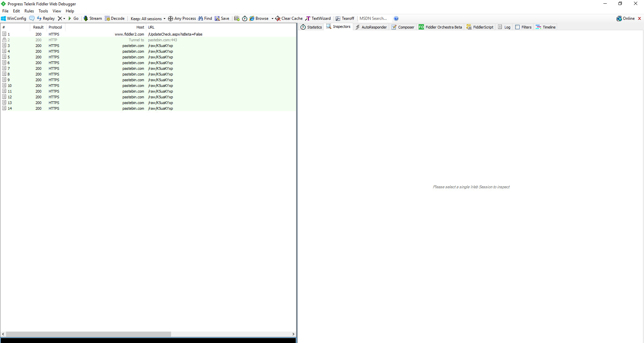Switch to the Statistics tab

pyautogui.click(x=311, y=27)
